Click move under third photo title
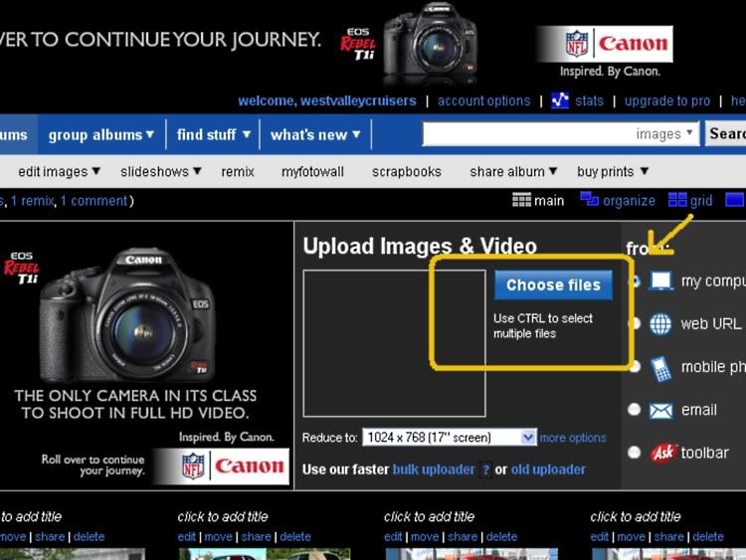This screenshot has width=746, height=560. [425, 537]
